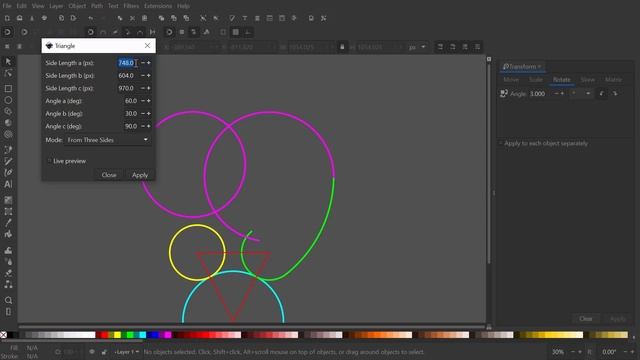Open the Transform panel tab dropdown arrow
Viewport: 640px width, 360px height.
[x=539, y=67]
